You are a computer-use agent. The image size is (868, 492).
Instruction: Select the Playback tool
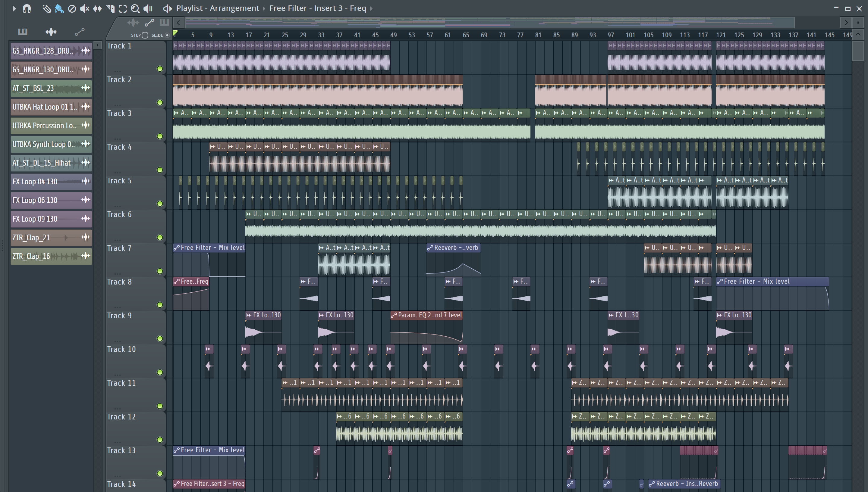point(148,8)
